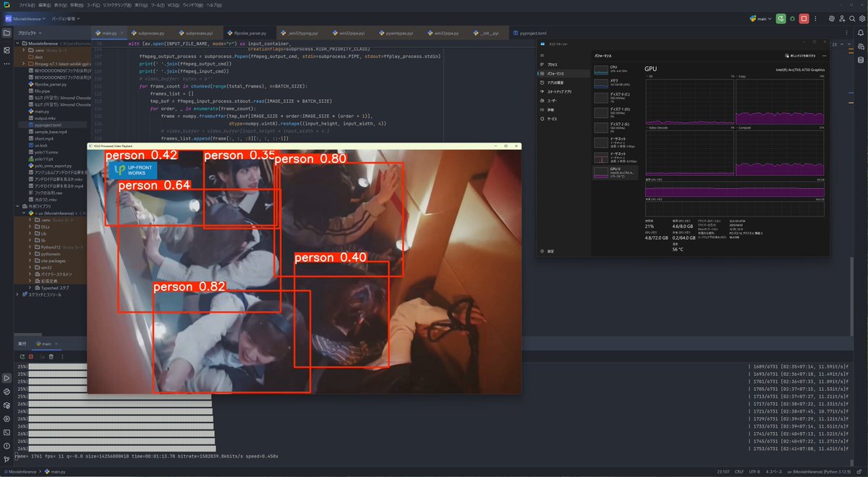Viewport: 868px width, 477px height.
Task: Open the Notifications bell icon
Action: point(861,33)
